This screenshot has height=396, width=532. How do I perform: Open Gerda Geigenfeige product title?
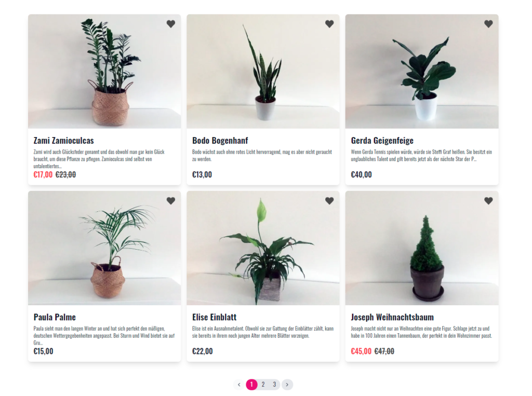pos(382,140)
